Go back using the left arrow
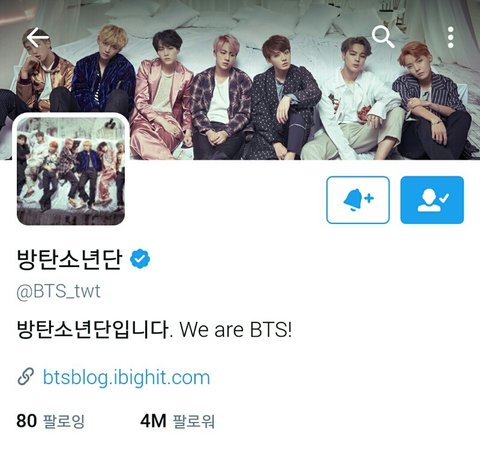Screen dimensions: 480x449 (38, 37)
